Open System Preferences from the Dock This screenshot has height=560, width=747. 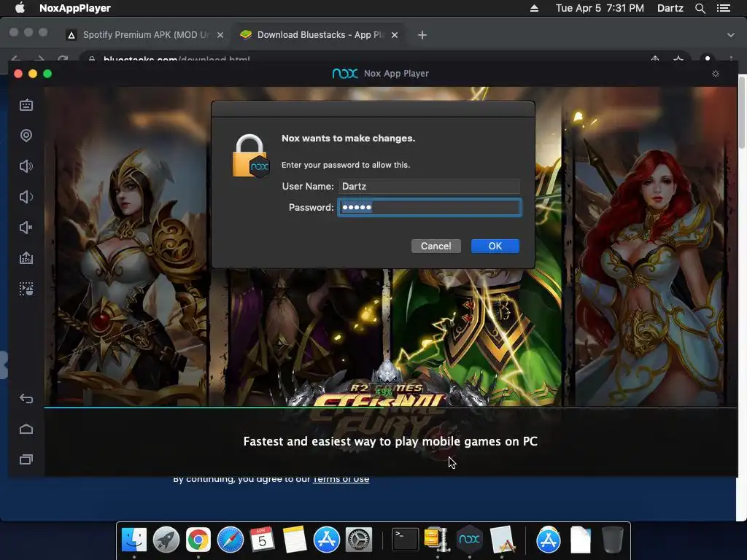tap(358, 540)
